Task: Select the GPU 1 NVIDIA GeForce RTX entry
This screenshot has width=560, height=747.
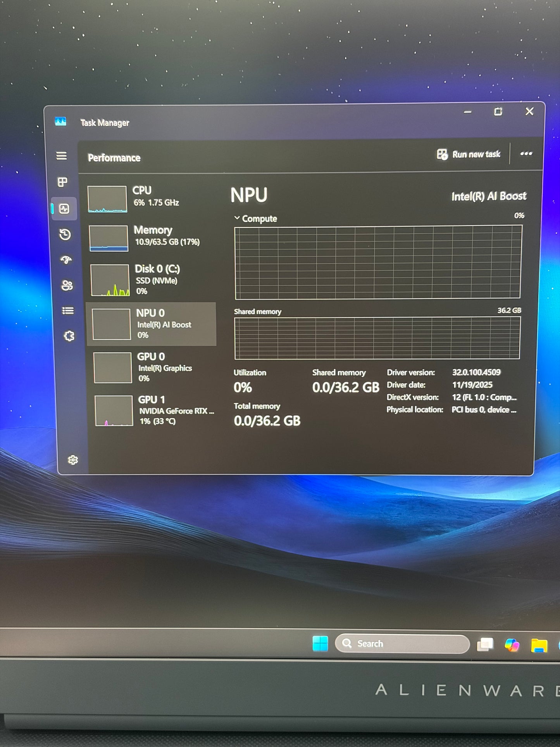Action: tap(155, 410)
